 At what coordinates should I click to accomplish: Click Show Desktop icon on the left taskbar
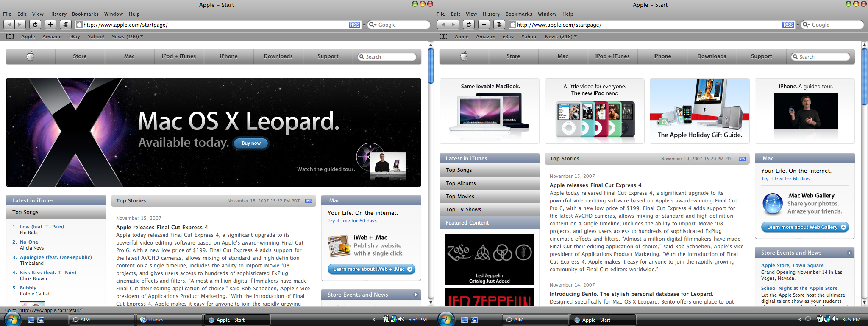[x=31, y=320]
